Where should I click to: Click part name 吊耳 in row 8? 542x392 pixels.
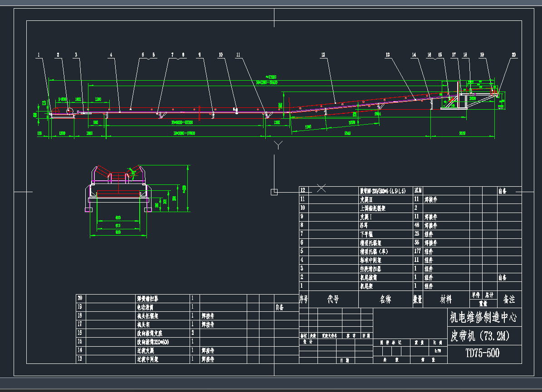pyautogui.click(x=364, y=225)
